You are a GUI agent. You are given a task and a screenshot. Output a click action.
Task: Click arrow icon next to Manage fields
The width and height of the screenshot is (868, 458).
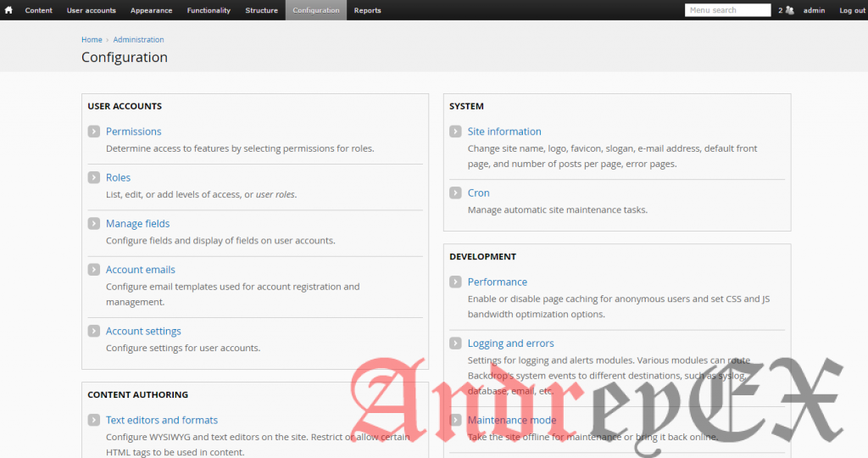(93, 223)
